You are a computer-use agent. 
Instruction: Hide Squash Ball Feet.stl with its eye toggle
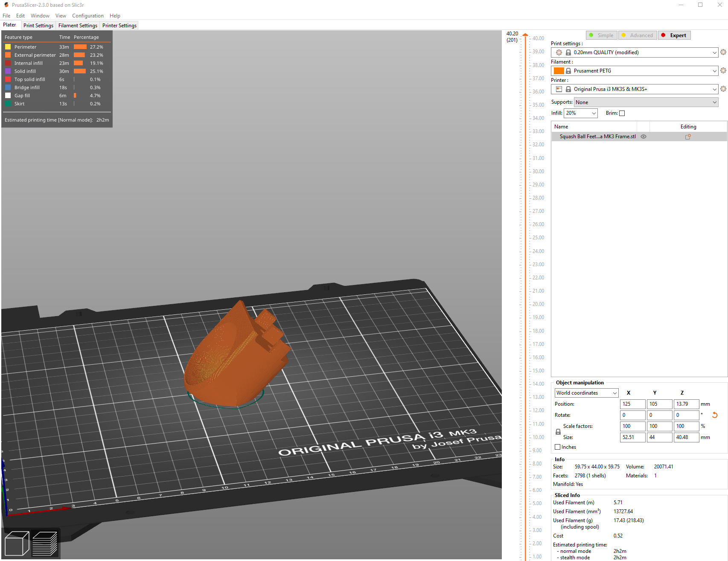click(644, 137)
